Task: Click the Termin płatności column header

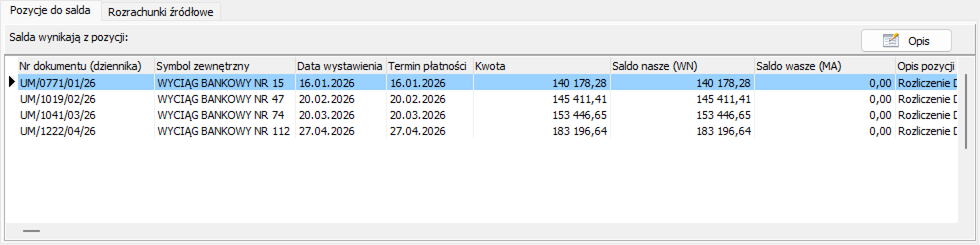Action: coord(429,66)
